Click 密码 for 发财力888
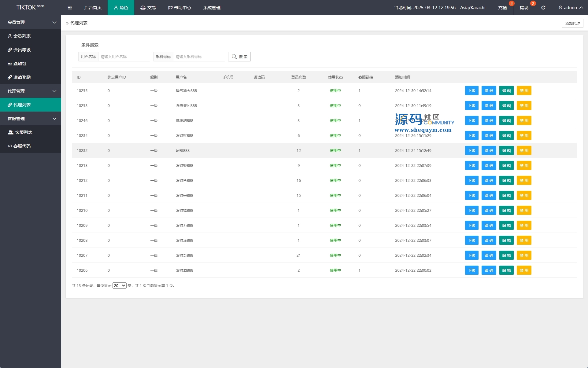Viewport: 588px width, 368px height. tap(489, 225)
